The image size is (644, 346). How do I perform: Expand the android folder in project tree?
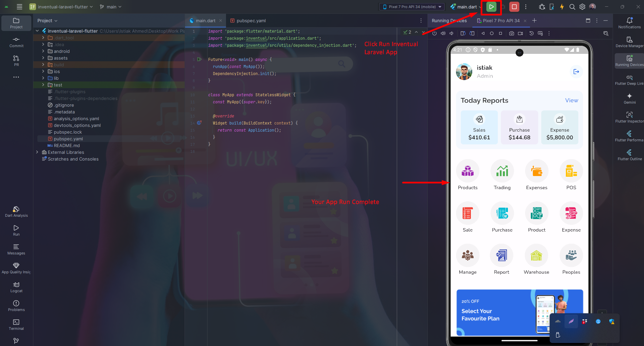tap(43, 51)
